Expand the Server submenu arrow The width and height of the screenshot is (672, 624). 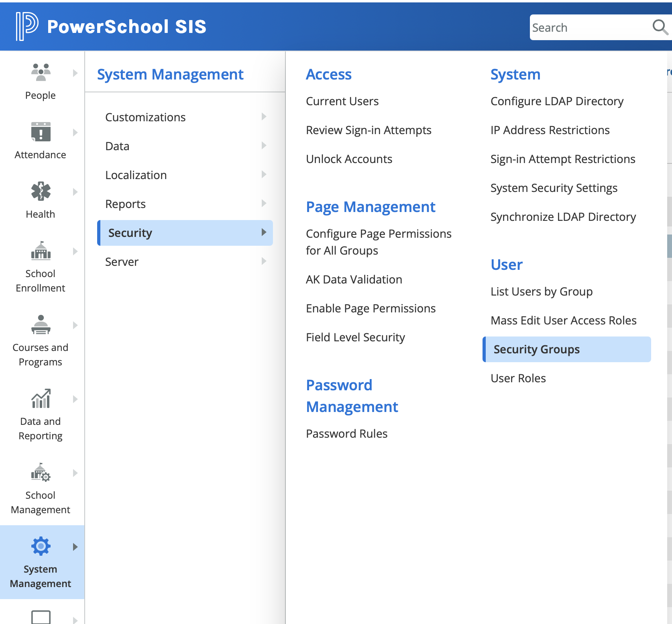[264, 261]
